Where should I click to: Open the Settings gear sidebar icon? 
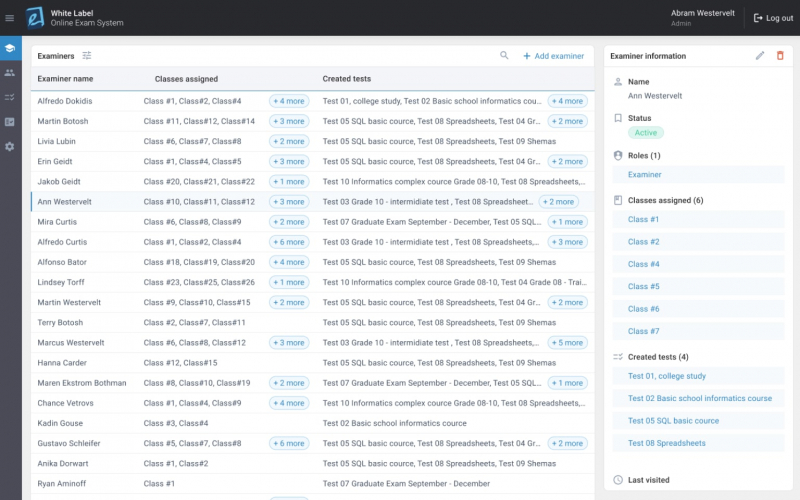[x=10, y=146]
